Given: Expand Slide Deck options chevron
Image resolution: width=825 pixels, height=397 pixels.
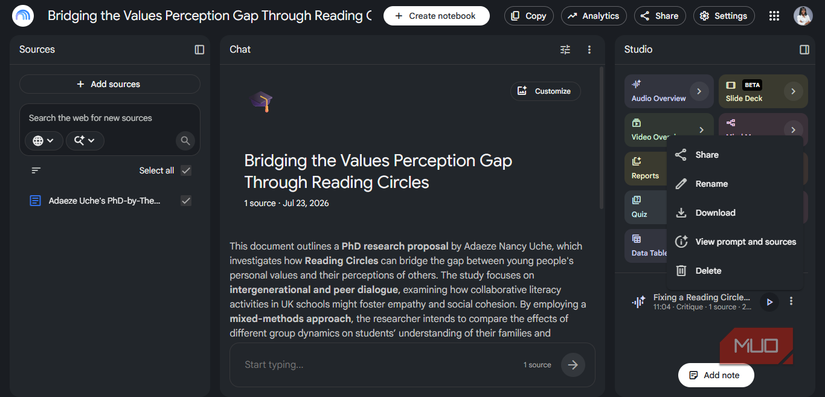Looking at the screenshot, I should click(793, 91).
